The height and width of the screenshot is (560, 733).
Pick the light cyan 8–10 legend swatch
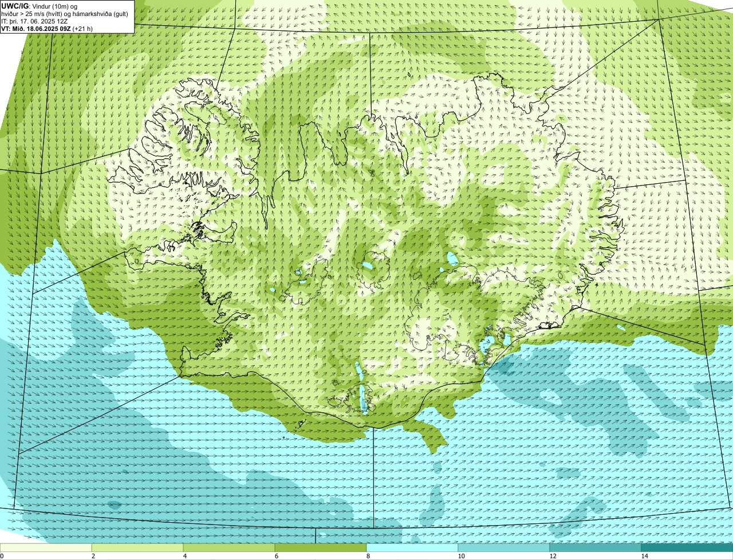point(412,548)
